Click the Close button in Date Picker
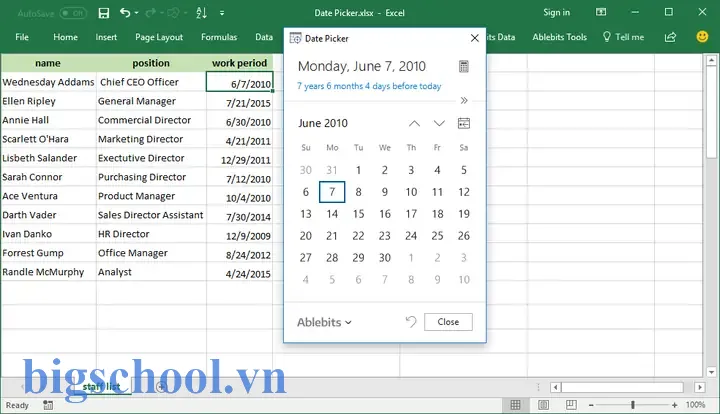 (x=448, y=322)
